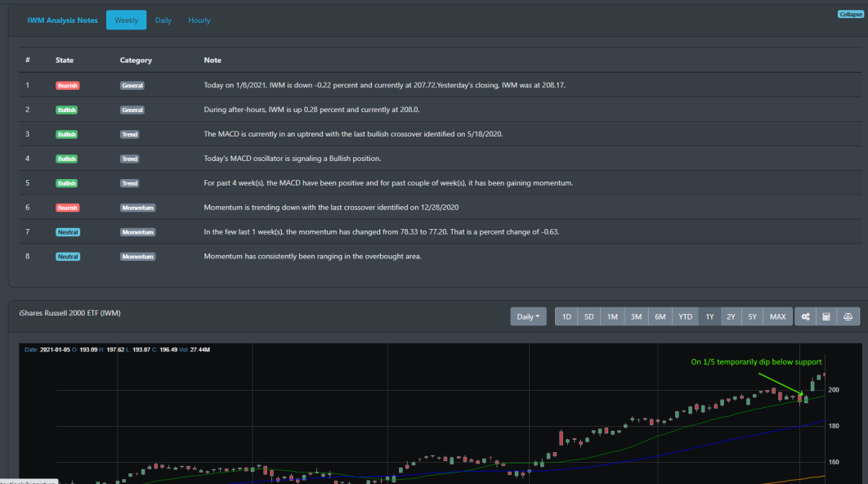Select the 1M chart range
Screen dimensions: 868x484
(612, 316)
